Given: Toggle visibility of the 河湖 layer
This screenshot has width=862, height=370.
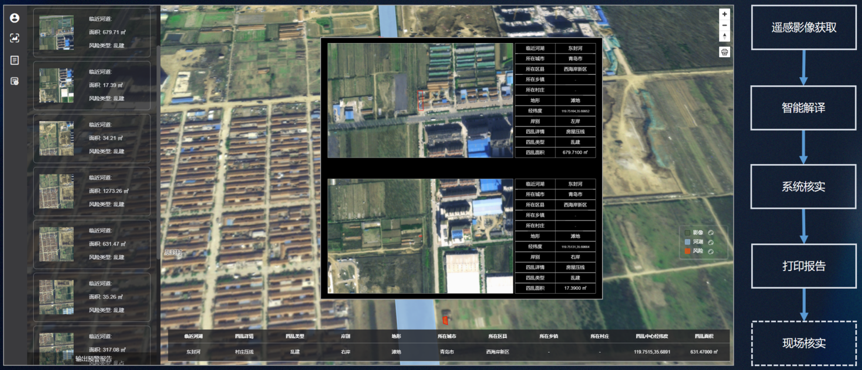Looking at the screenshot, I should 710,242.
